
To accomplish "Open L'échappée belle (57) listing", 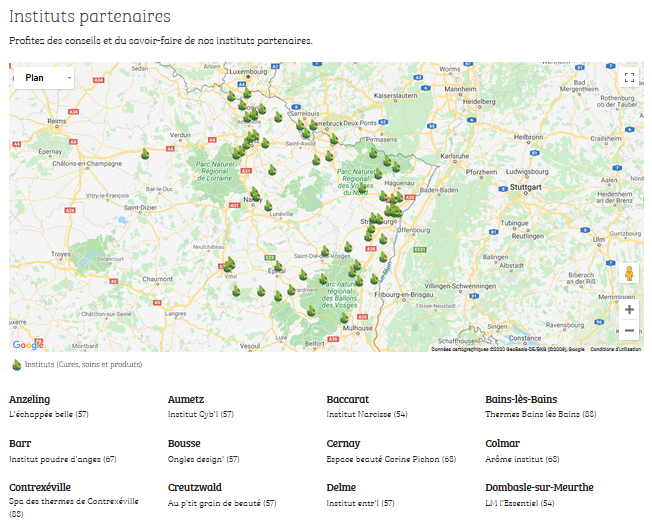I will point(49,414).
